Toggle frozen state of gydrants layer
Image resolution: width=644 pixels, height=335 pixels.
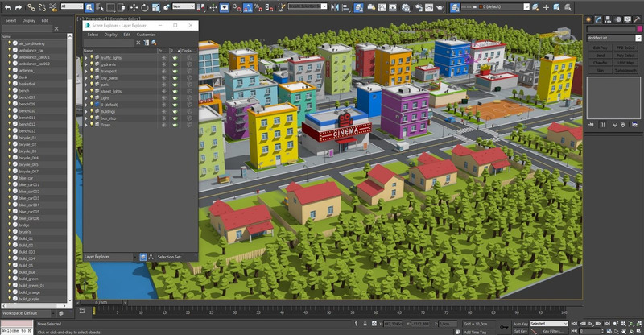click(x=163, y=64)
